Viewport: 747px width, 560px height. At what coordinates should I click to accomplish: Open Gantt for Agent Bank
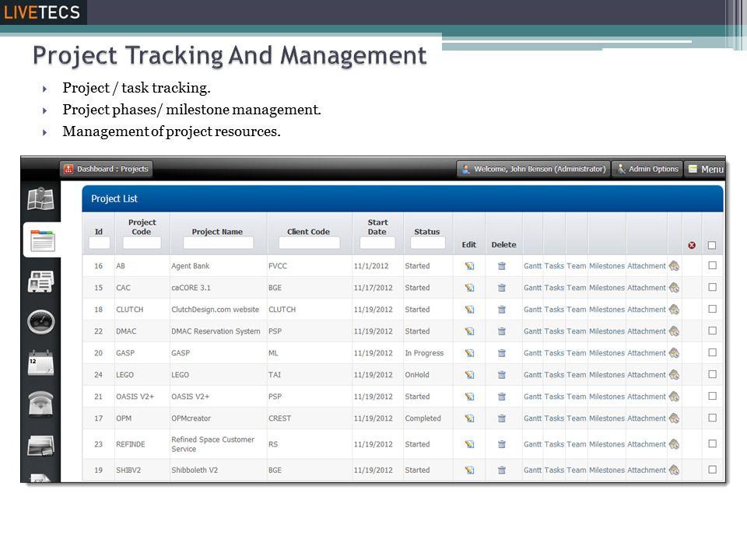(532, 266)
